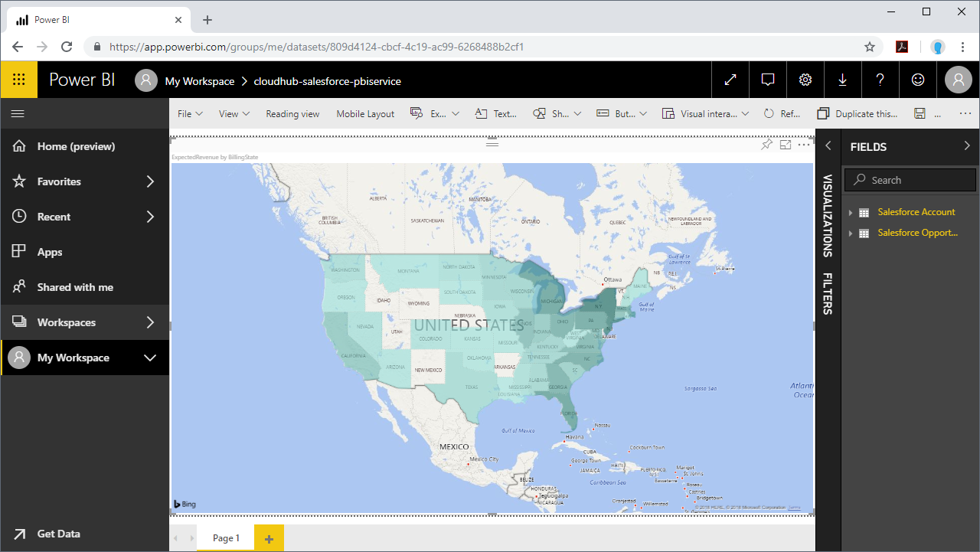The width and height of the screenshot is (980, 552).
Task: Switch to Reading view
Action: coord(292,113)
